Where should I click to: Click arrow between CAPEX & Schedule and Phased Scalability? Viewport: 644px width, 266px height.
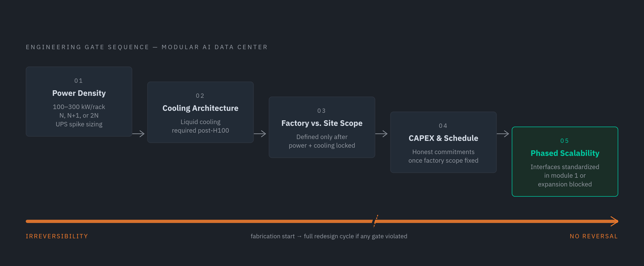point(503,134)
